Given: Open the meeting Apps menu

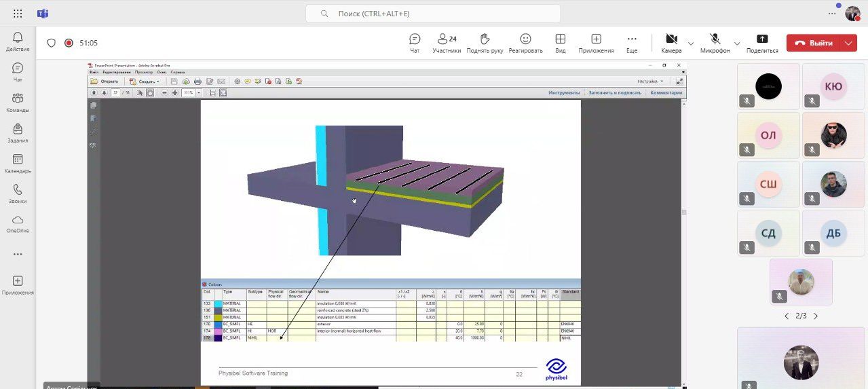Looking at the screenshot, I should [x=596, y=43].
